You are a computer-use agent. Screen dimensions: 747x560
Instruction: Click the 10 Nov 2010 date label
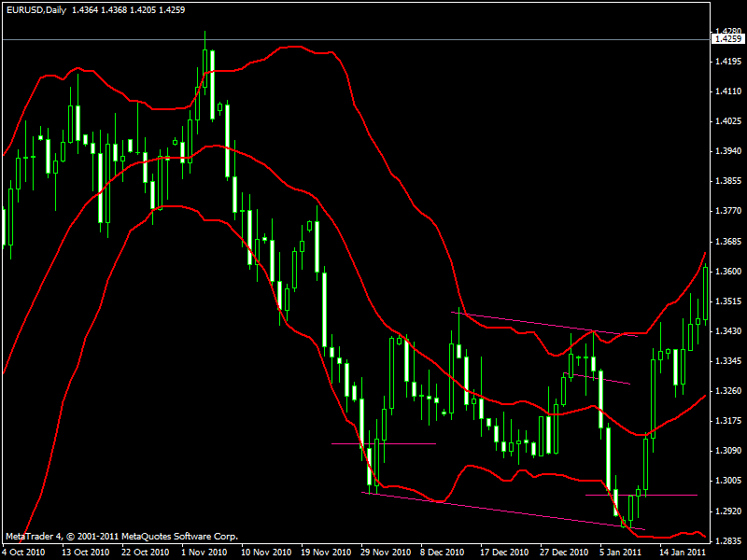tap(265, 552)
